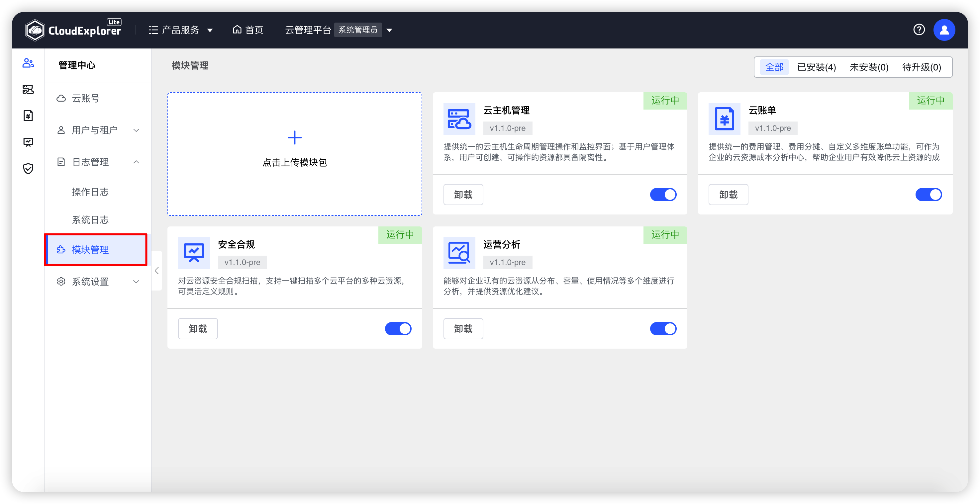Expand the 用户与租户 menu chevron
The width and height of the screenshot is (980, 504).
click(136, 130)
